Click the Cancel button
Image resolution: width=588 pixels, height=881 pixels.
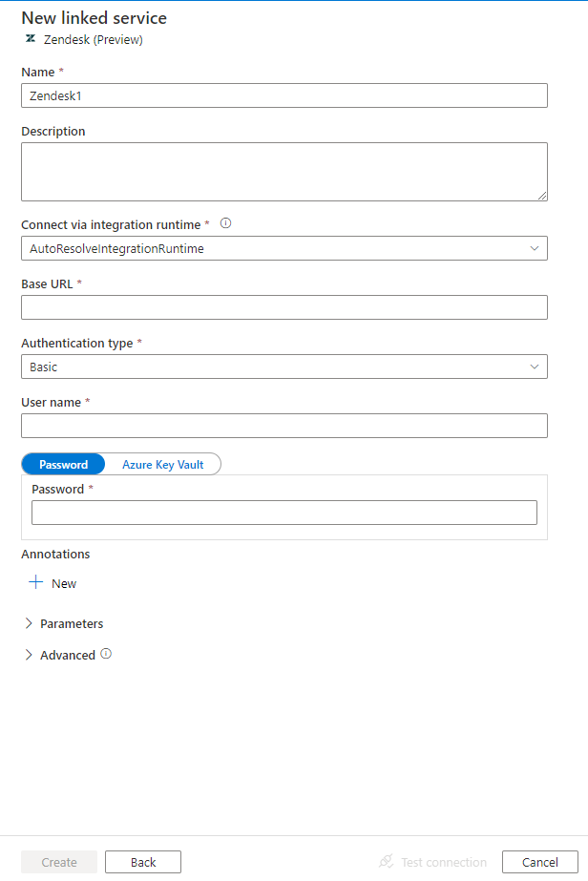(539, 861)
